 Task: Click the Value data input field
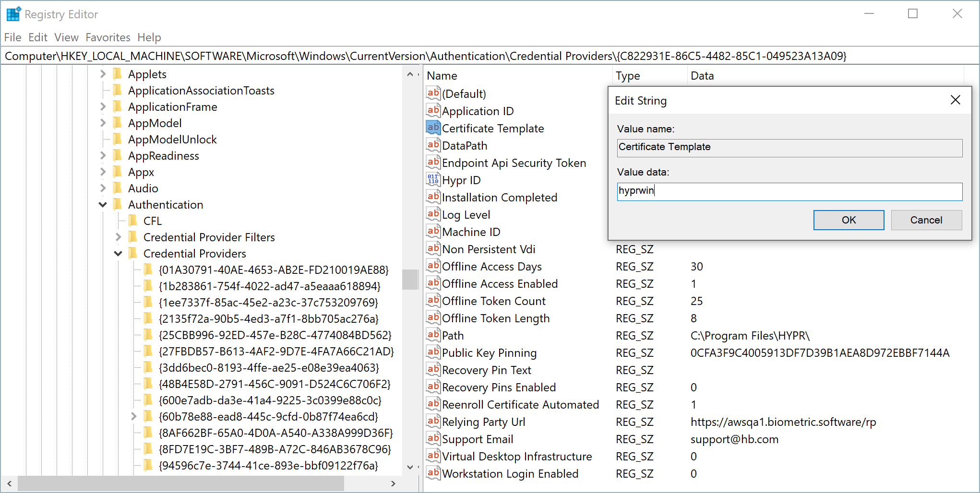pyautogui.click(x=789, y=191)
